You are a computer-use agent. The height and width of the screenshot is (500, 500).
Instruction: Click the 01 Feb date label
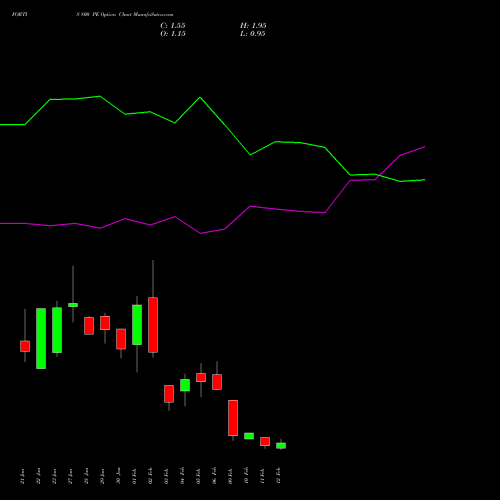click(135, 476)
